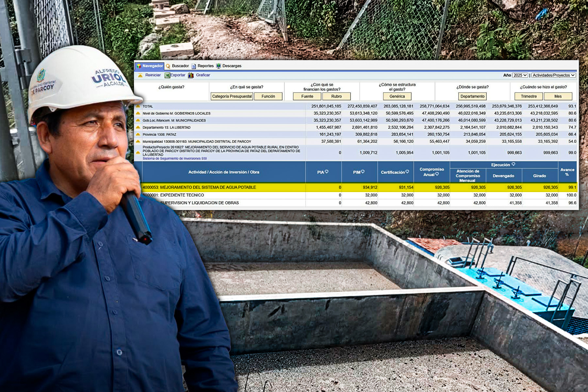Click the info icon next to PIA header
Image resolution: width=588 pixels, height=392 pixels.
(x=327, y=172)
